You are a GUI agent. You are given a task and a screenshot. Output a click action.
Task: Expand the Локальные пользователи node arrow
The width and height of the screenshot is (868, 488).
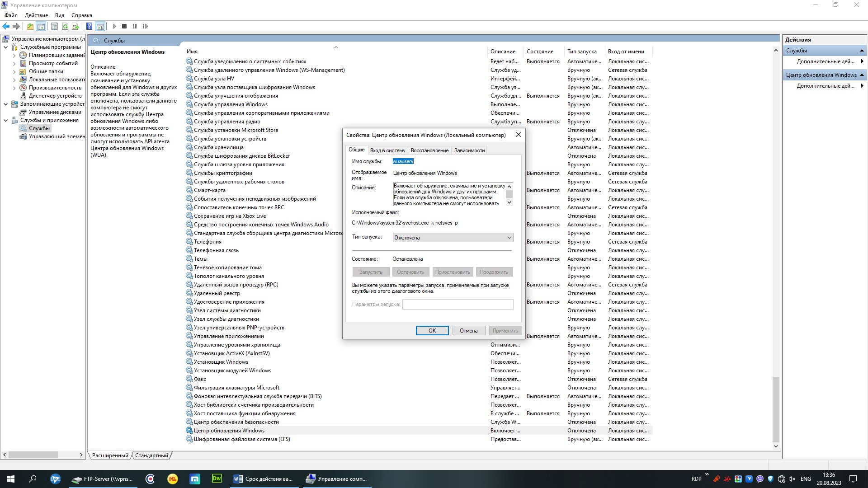[14, 80]
